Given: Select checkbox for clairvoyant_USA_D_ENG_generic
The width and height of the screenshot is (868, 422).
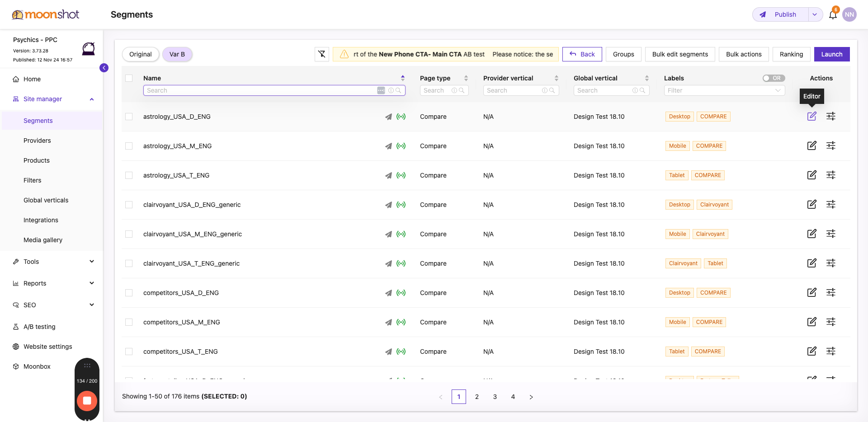Looking at the screenshot, I should (129, 205).
